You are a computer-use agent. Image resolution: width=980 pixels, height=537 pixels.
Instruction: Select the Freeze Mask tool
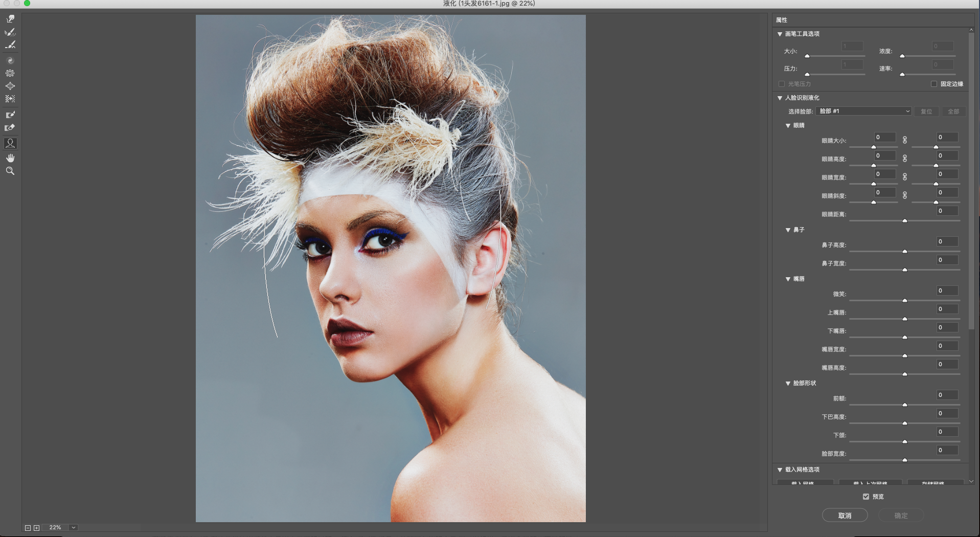click(x=10, y=115)
